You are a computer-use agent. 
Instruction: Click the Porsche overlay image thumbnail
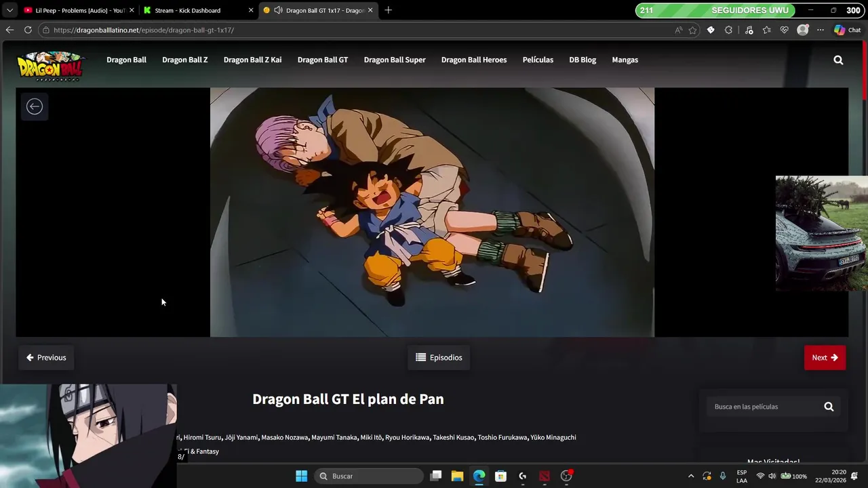point(821,233)
